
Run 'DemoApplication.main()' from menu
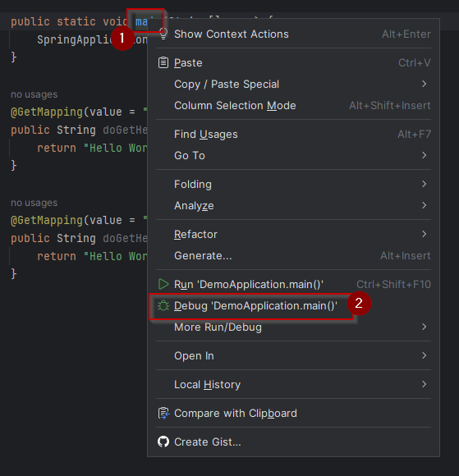[293, 285]
